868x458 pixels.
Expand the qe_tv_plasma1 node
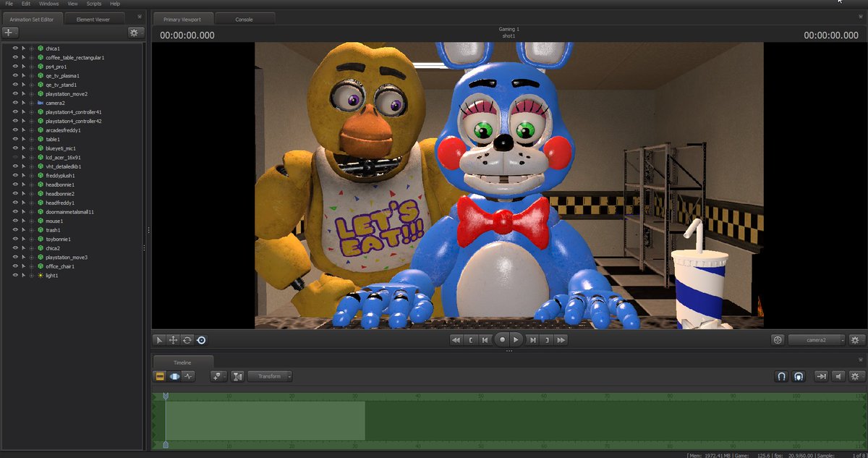click(32, 75)
